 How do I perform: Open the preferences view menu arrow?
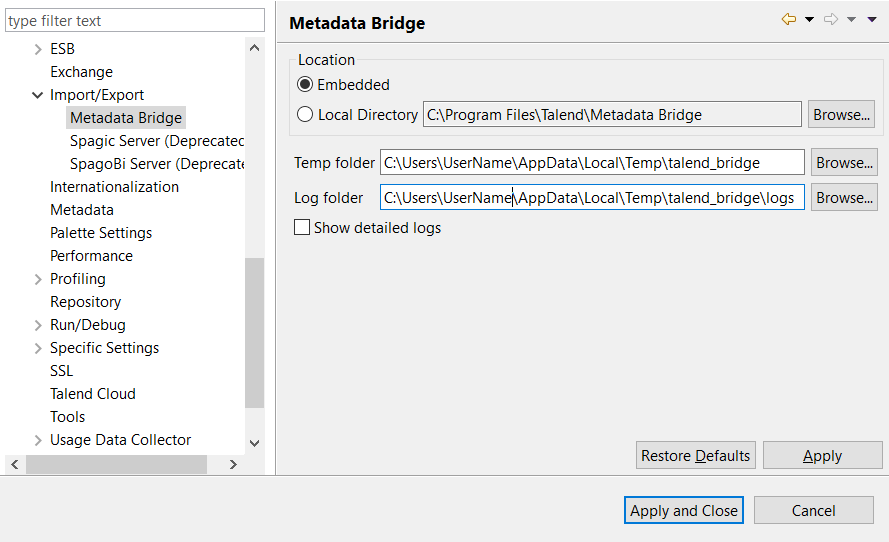coord(871,19)
